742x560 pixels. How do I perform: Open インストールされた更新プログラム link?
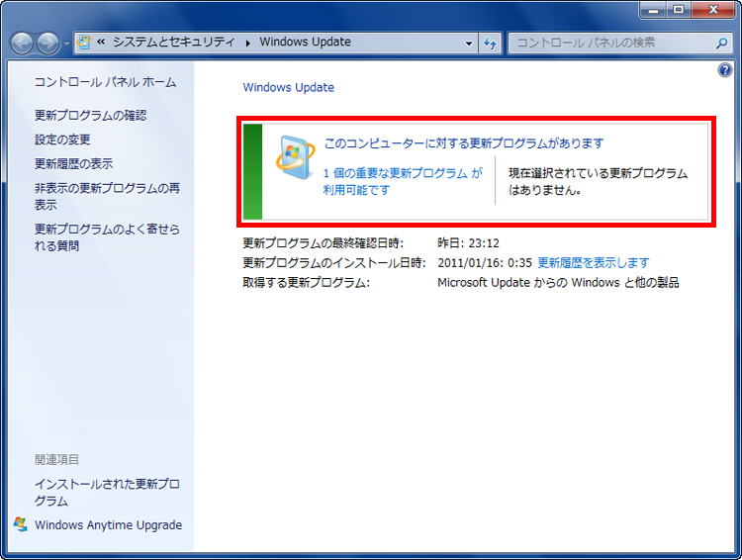[x=107, y=492]
